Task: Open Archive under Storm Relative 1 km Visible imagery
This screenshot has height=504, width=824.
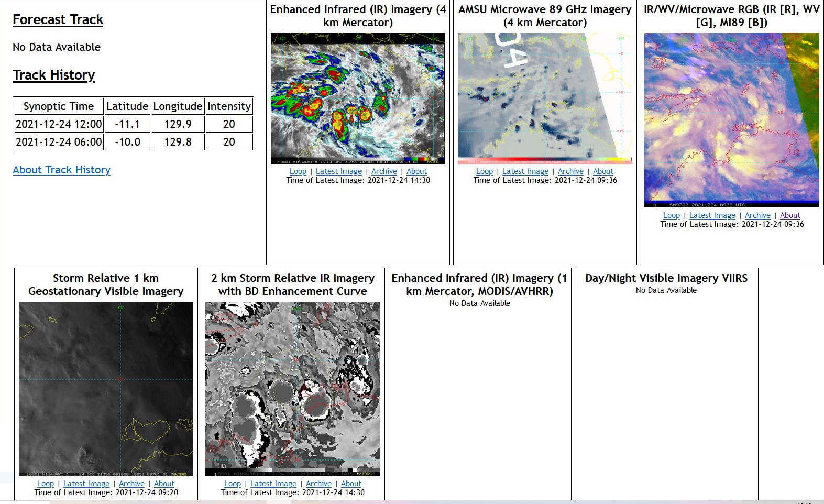Action: (131, 484)
